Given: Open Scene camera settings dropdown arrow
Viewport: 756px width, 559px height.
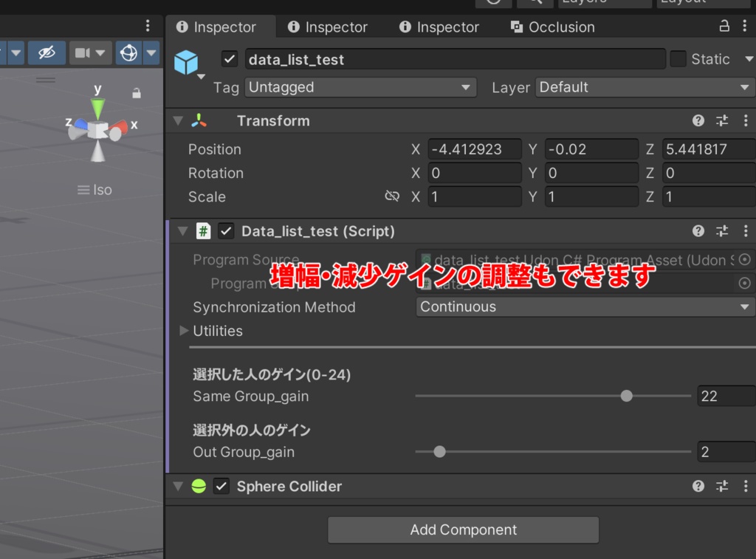Looking at the screenshot, I should (100, 52).
